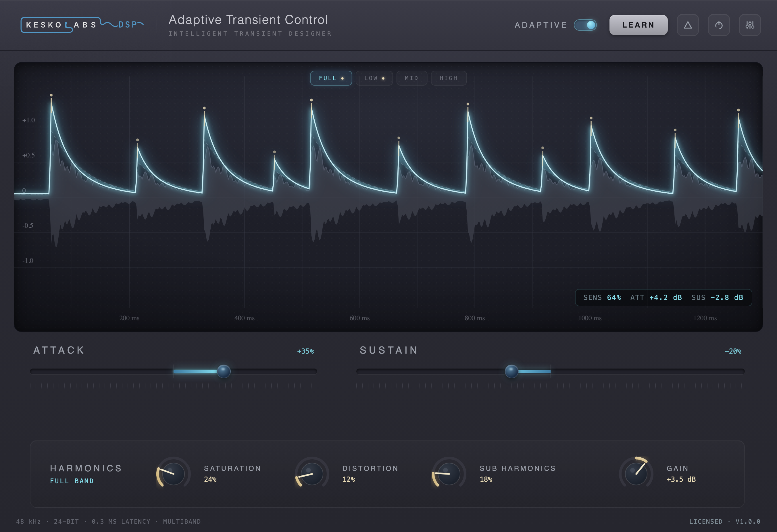The width and height of the screenshot is (777, 532).
Task: Toggle the Adaptive switch
Action: 585,25
